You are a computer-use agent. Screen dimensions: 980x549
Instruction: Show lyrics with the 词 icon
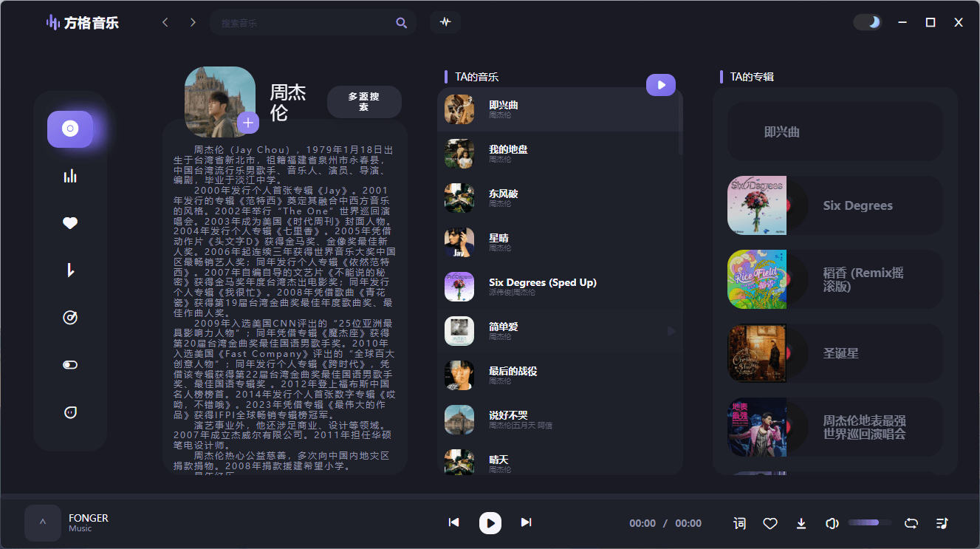point(739,523)
